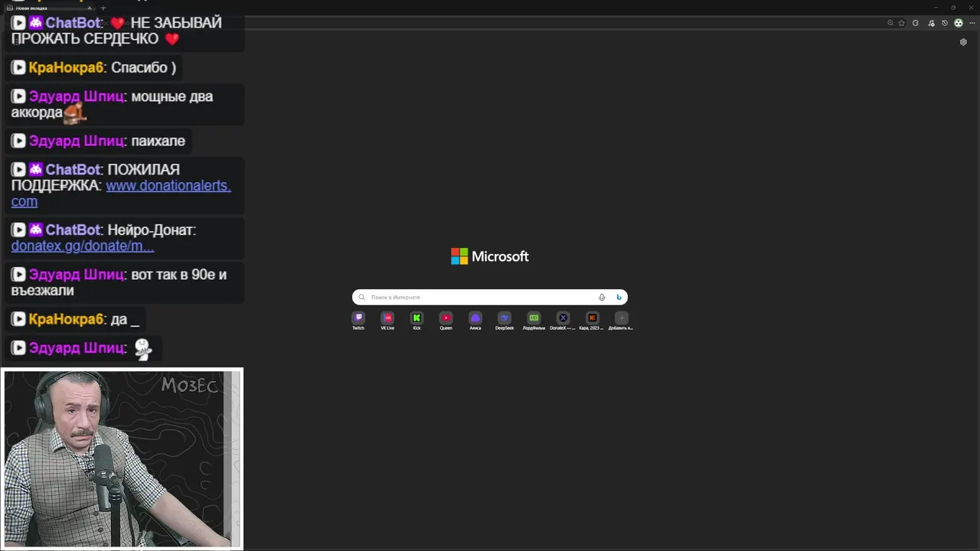Open the music note extension icon
This screenshot has width=980, height=551.
click(x=931, y=23)
